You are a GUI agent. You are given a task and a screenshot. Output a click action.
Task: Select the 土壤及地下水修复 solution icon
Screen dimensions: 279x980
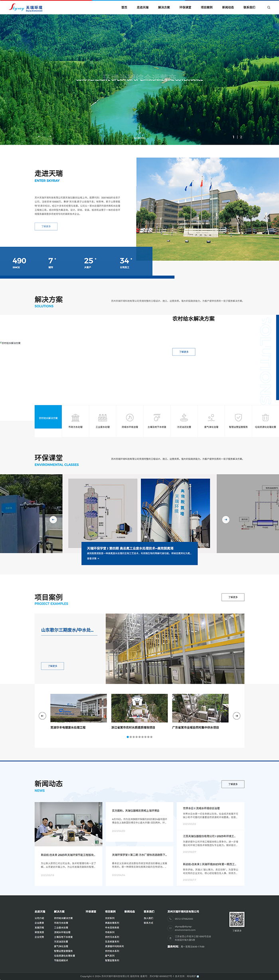[x=157, y=418]
